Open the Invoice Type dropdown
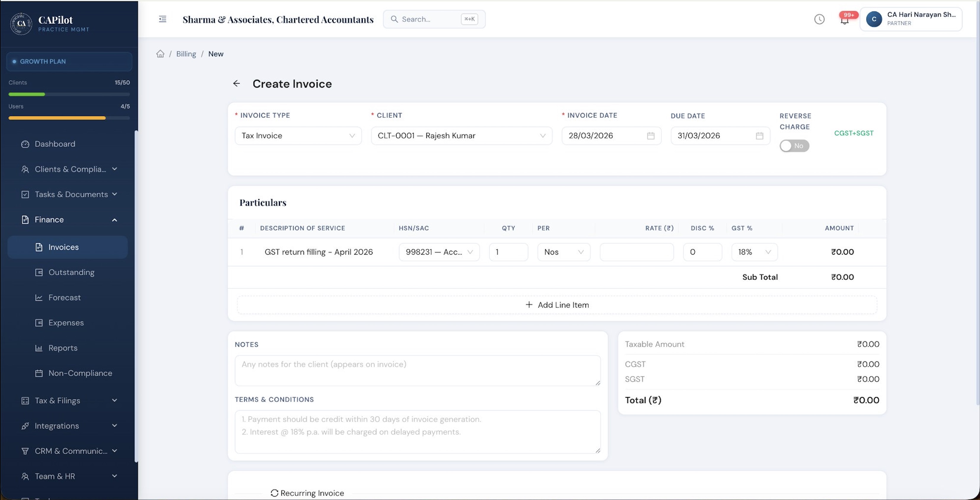Screen dimensions: 980x500 point(298,136)
